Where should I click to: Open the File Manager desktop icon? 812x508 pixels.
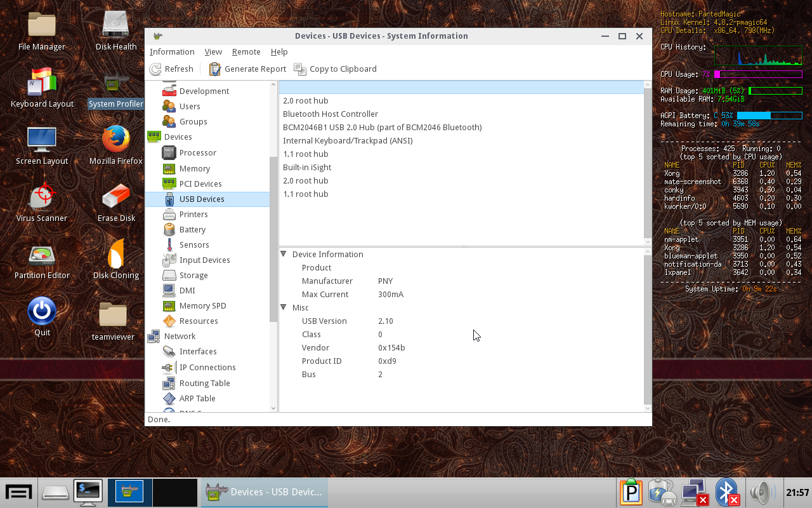click(x=42, y=30)
